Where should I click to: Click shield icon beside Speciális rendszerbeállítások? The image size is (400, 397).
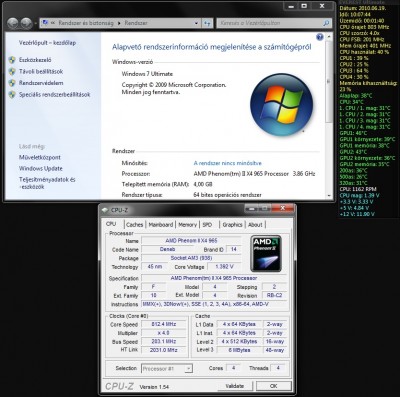click(12, 95)
